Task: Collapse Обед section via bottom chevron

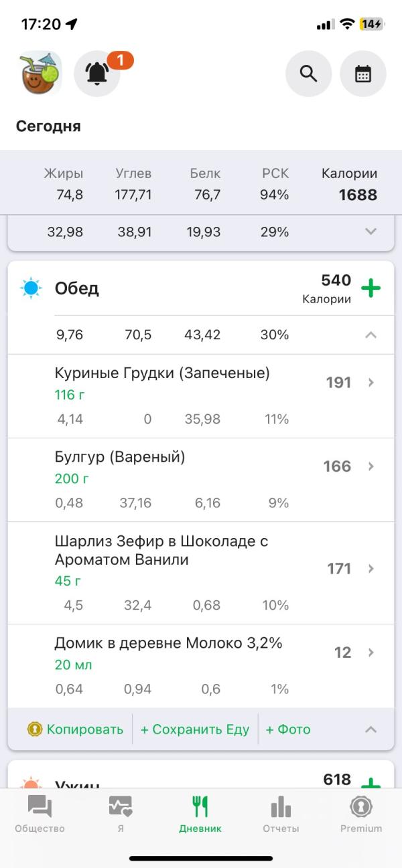Action: click(371, 729)
